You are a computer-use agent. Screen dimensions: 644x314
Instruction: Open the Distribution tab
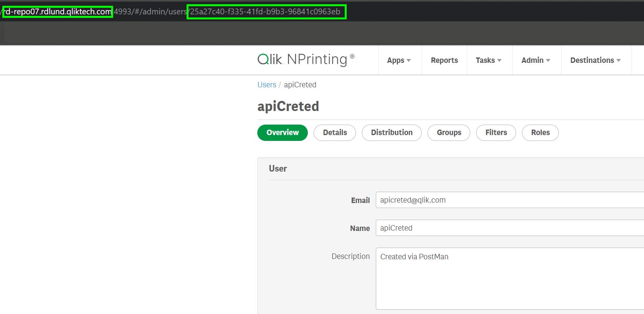tap(392, 133)
